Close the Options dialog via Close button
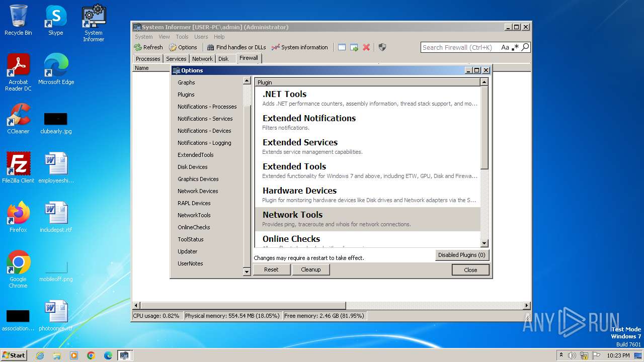Viewport: 644px width, 362px height. [x=470, y=270]
